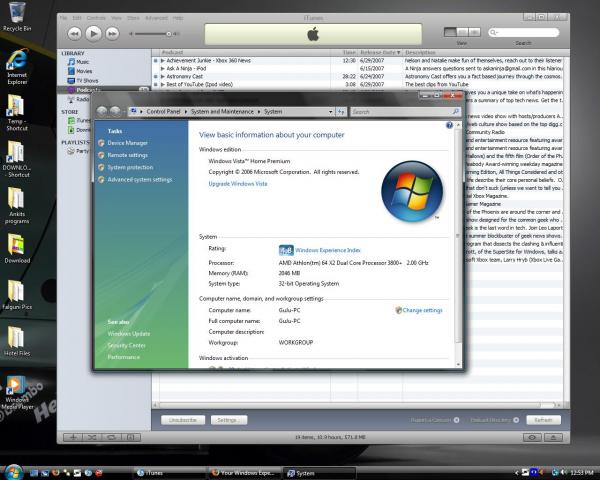Viewport: 600px width, 480px height.
Task: Sort by Release Date column
Action: pos(380,52)
